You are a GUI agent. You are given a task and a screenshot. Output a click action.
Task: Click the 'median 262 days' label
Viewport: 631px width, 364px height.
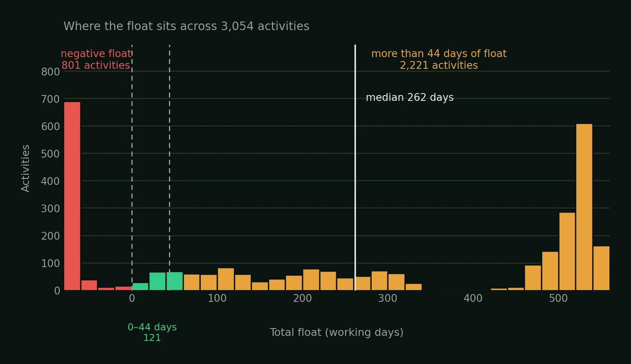tap(410, 97)
